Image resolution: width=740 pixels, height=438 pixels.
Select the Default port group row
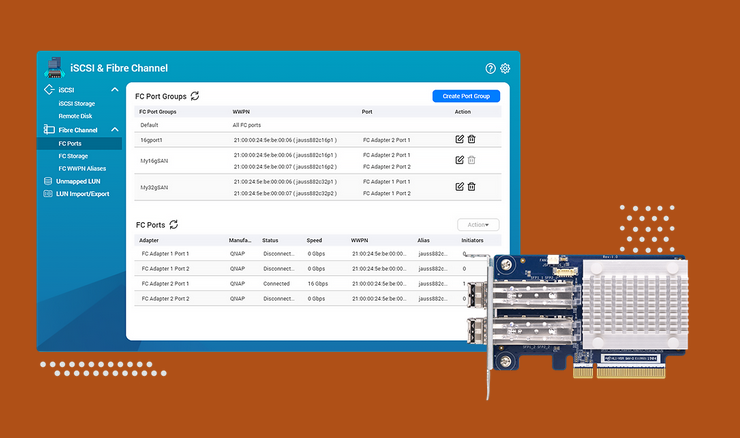318,125
